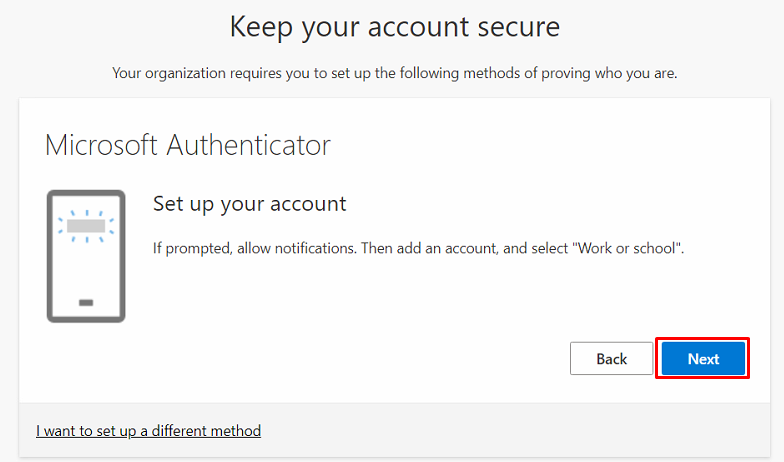
Task: Click the "Microsoft Authenticator" card title
Action: coord(188,145)
